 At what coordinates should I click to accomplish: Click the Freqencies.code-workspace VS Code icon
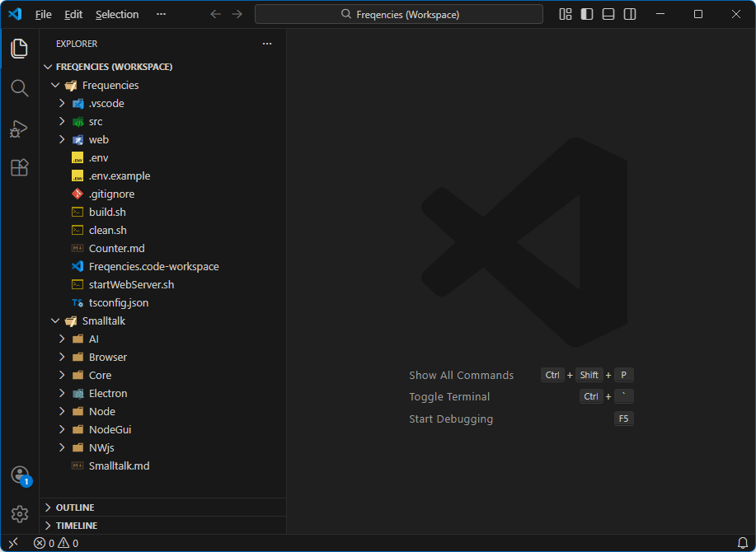click(77, 266)
